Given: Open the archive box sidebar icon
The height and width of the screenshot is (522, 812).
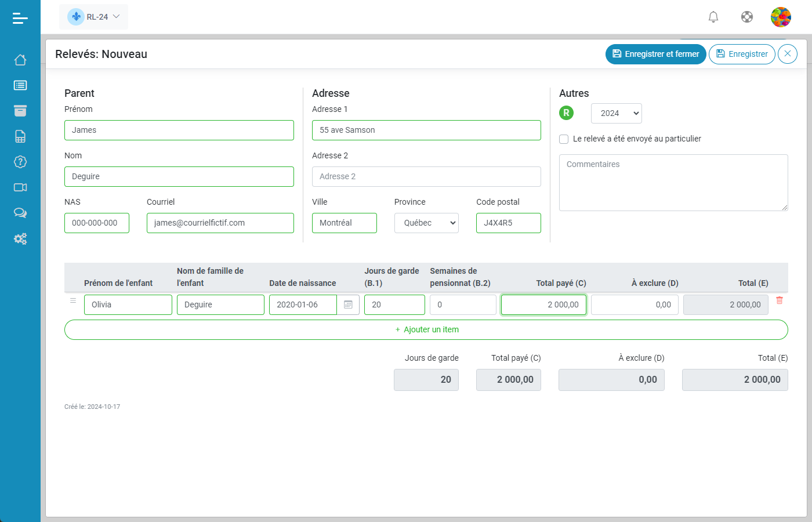Looking at the screenshot, I should [x=20, y=111].
